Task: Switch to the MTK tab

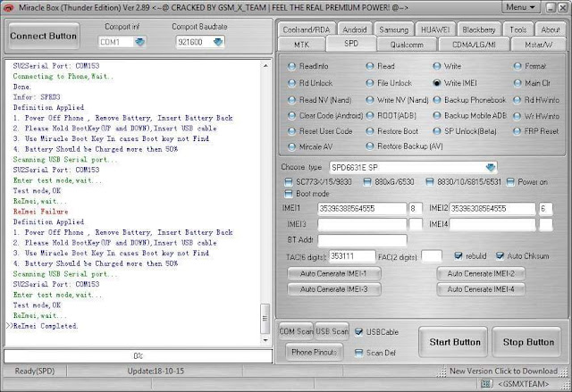Action: pyautogui.click(x=301, y=45)
